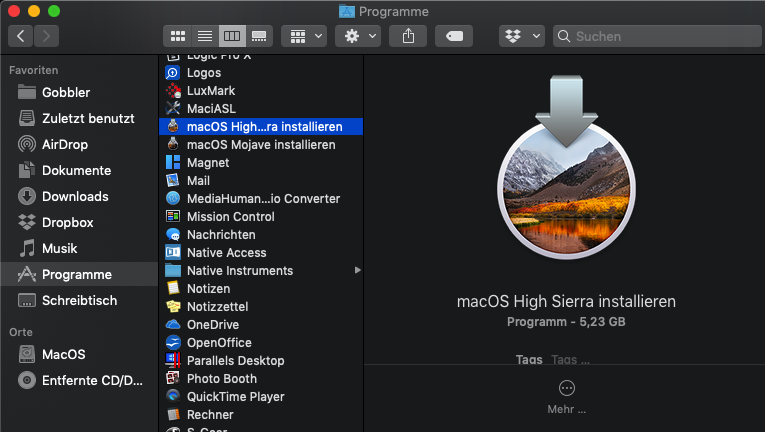The height and width of the screenshot is (432, 765).
Task: Open the Dropbox toolbar dropdown
Action: (x=521, y=36)
